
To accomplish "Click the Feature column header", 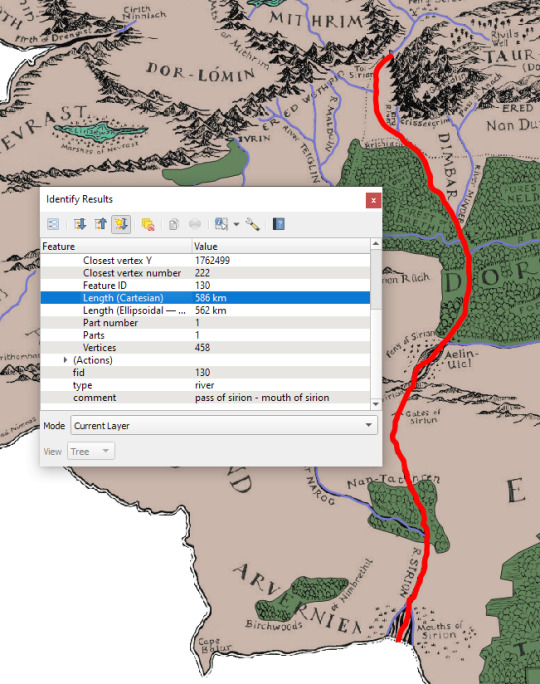I will [x=116, y=246].
